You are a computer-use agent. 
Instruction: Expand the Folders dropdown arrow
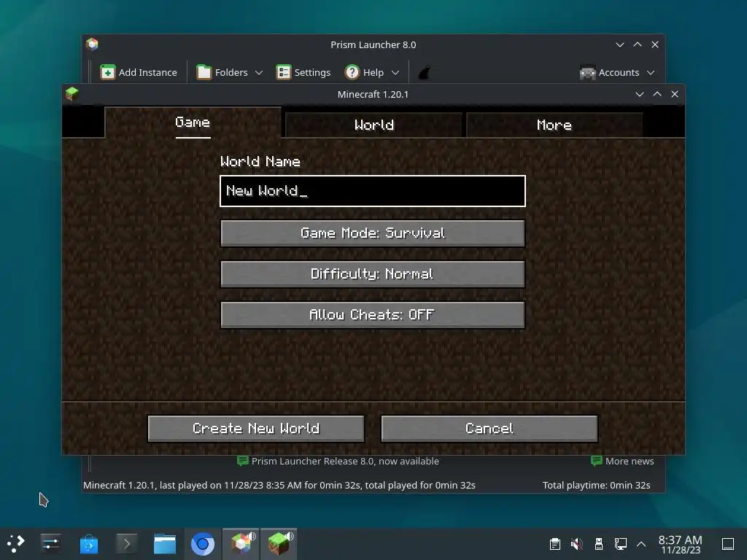pyautogui.click(x=259, y=73)
